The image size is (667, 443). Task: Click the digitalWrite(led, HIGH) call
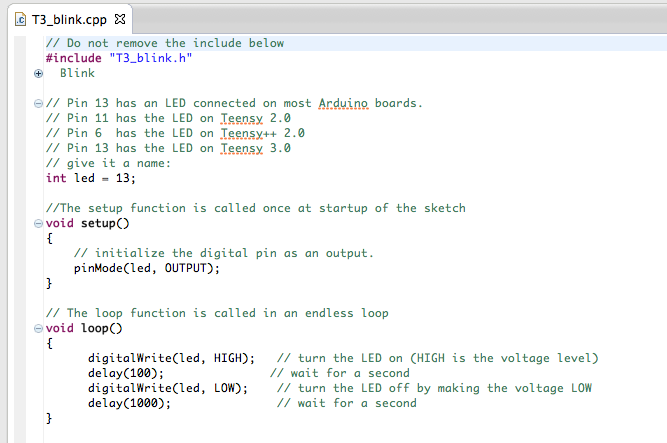pos(170,358)
